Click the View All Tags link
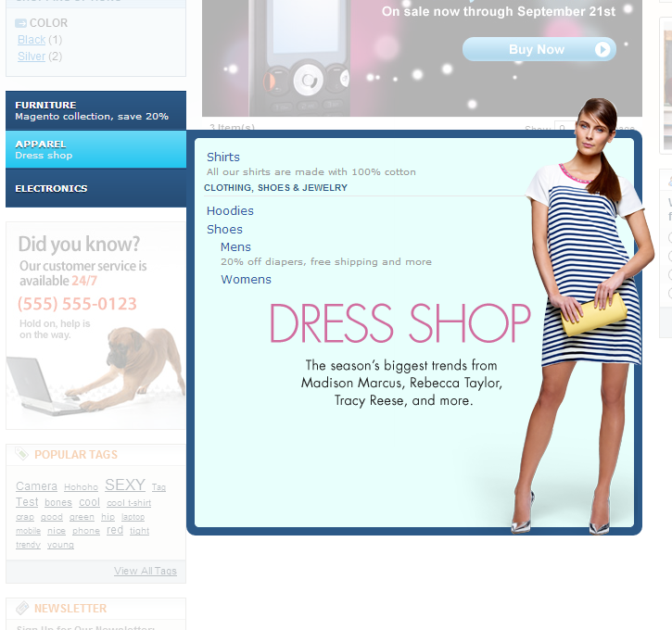The width and height of the screenshot is (672, 630). click(146, 571)
